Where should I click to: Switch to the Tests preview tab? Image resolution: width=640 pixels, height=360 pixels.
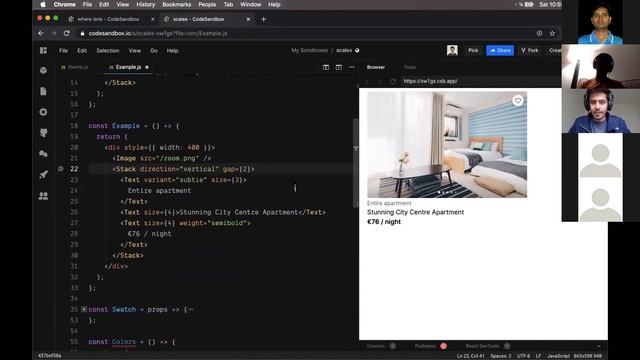tap(410, 67)
